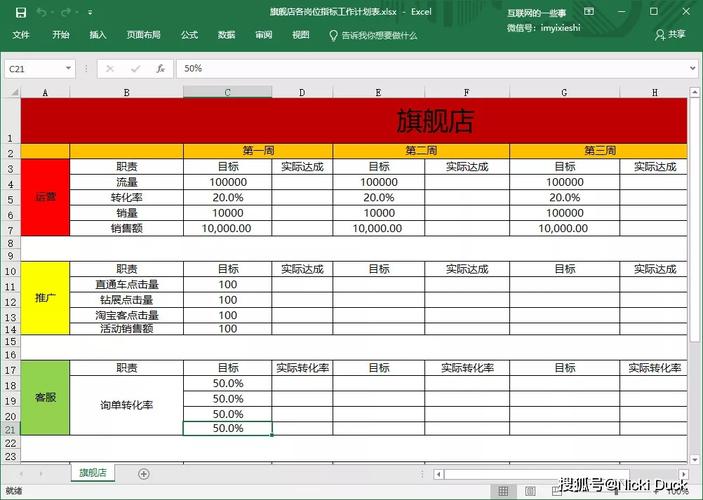Click horizontal scrollbar right arrow
The height and width of the screenshot is (500, 703).
pos(683,474)
